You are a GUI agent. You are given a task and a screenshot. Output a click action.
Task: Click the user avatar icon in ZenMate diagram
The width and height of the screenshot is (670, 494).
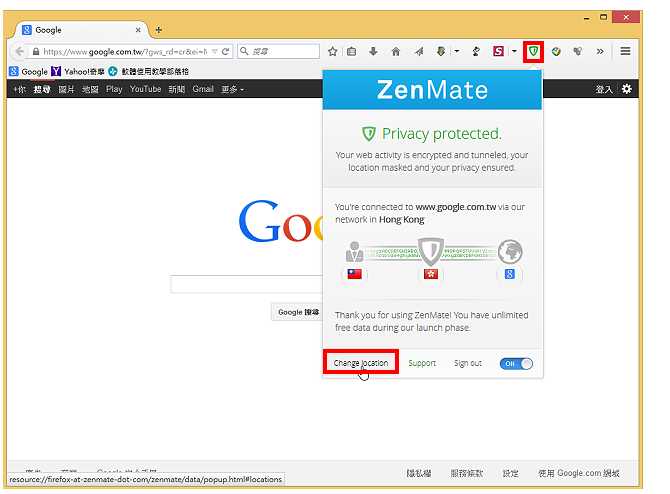[354, 252]
